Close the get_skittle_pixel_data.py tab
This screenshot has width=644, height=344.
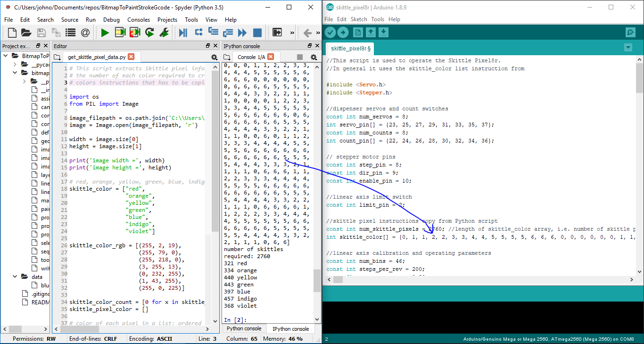tap(131, 57)
